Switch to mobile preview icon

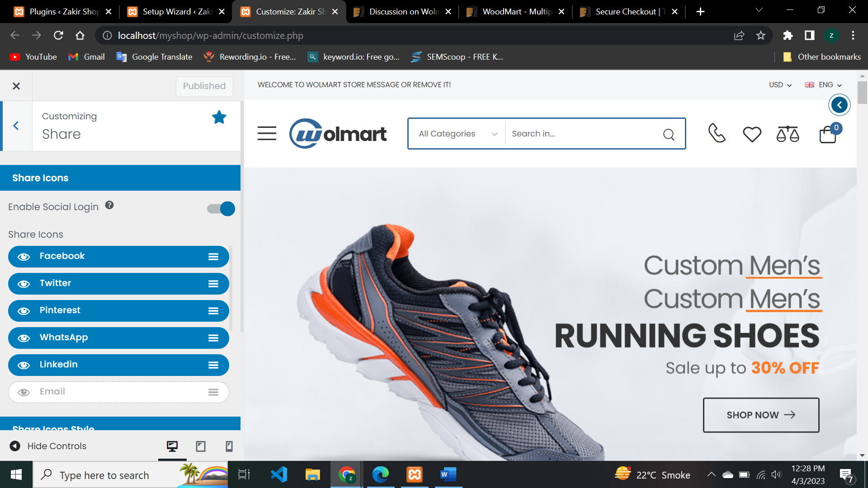pyautogui.click(x=229, y=446)
